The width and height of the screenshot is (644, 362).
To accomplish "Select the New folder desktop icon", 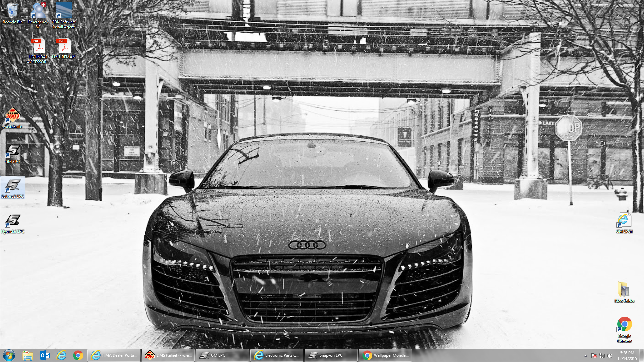I will tap(624, 292).
